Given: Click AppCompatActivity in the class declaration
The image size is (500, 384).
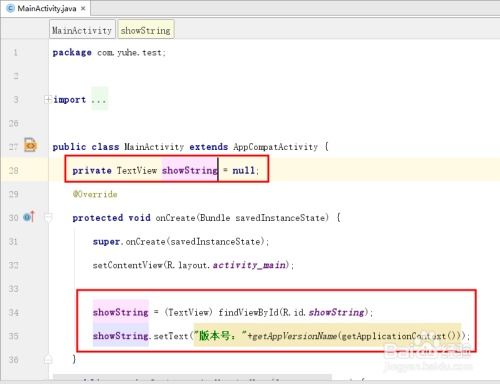Looking at the screenshot, I should [275, 147].
